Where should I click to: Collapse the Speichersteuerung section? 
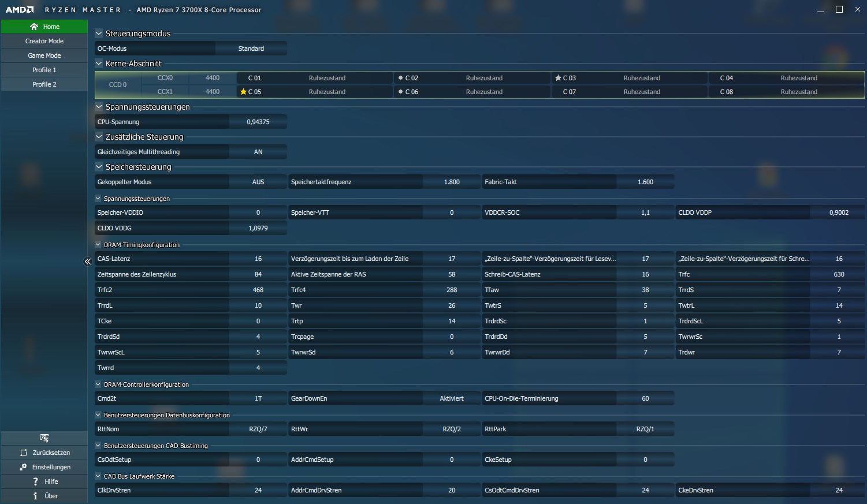[x=99, y=167]
